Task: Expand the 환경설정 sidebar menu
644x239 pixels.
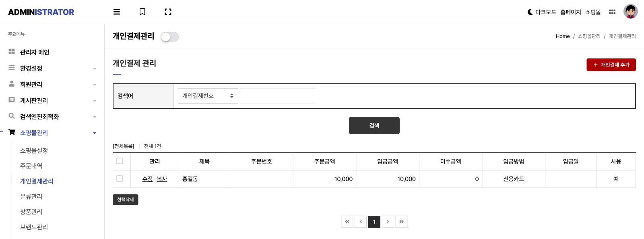Action: pos(52,68)
